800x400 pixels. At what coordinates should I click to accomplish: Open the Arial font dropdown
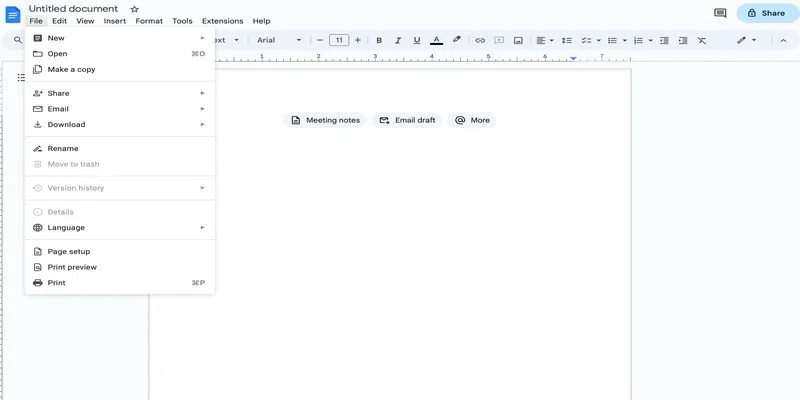click(x=279, y=40)
